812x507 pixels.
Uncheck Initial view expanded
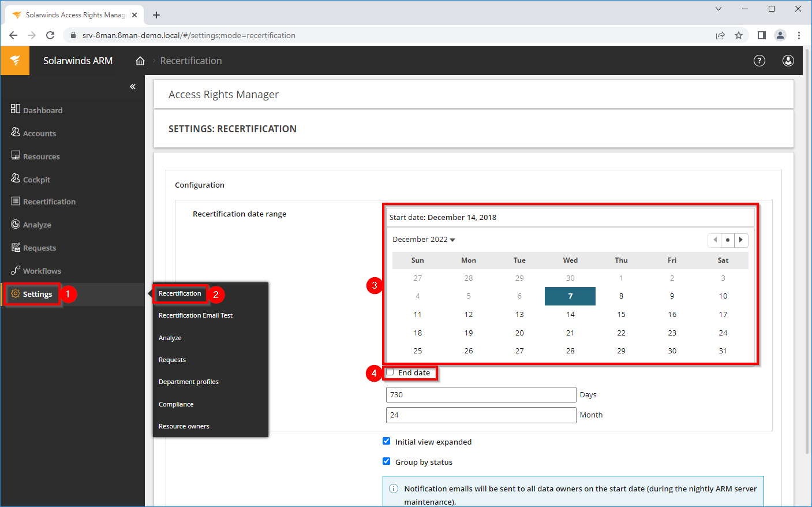tap(387, 441)
